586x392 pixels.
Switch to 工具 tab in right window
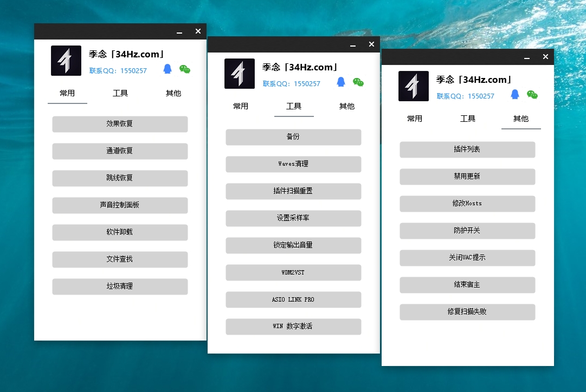[x=468, y=119]
